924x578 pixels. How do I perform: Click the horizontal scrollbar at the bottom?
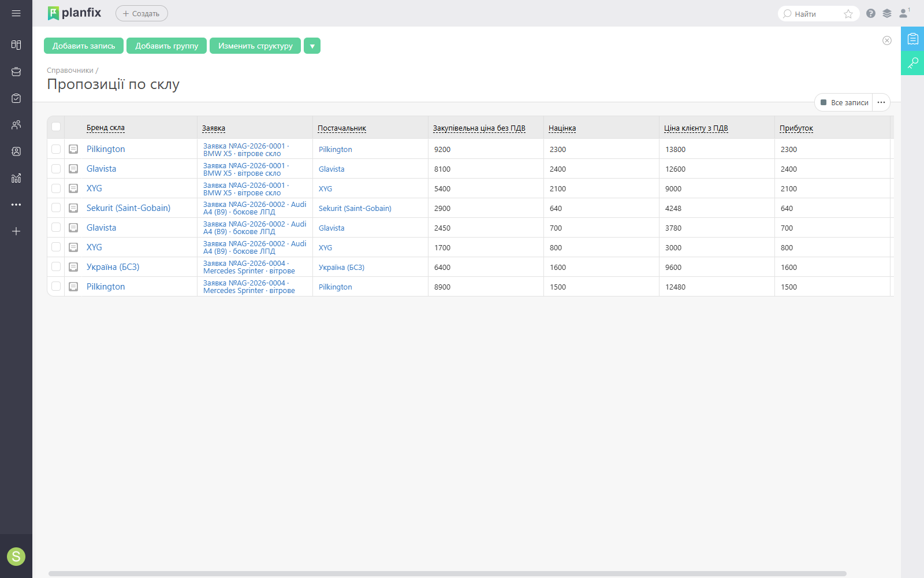[x=448, y=573]
